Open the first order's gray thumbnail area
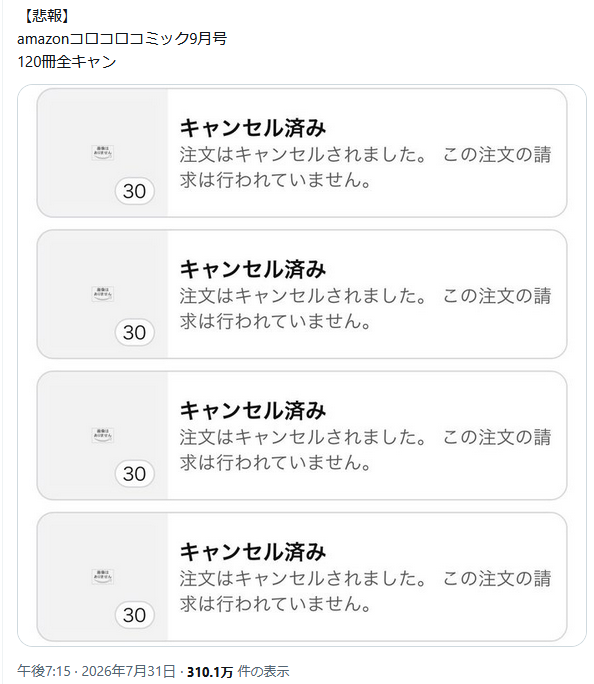Viewport: 594px width, 684px height. [x=102, y=153]
